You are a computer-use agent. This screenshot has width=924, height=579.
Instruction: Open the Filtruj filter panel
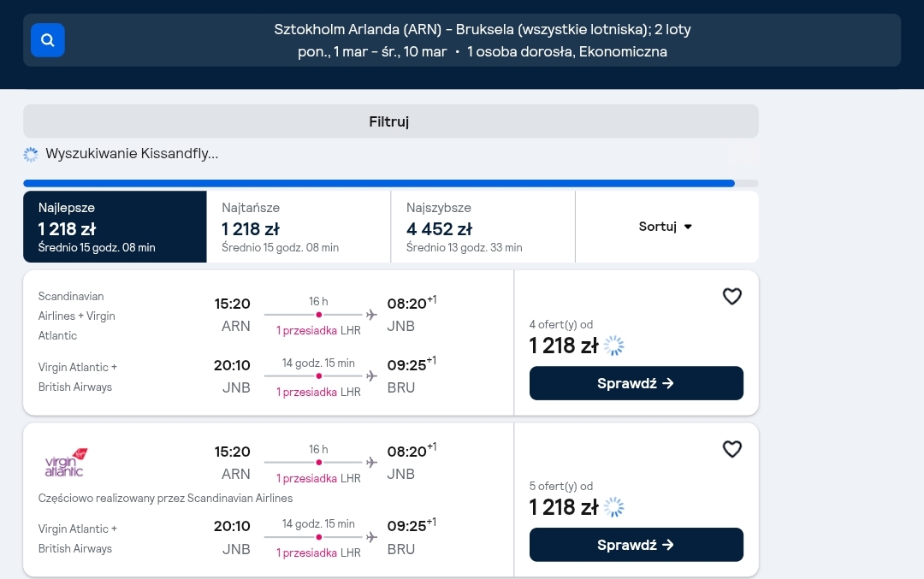pos(391,121)
